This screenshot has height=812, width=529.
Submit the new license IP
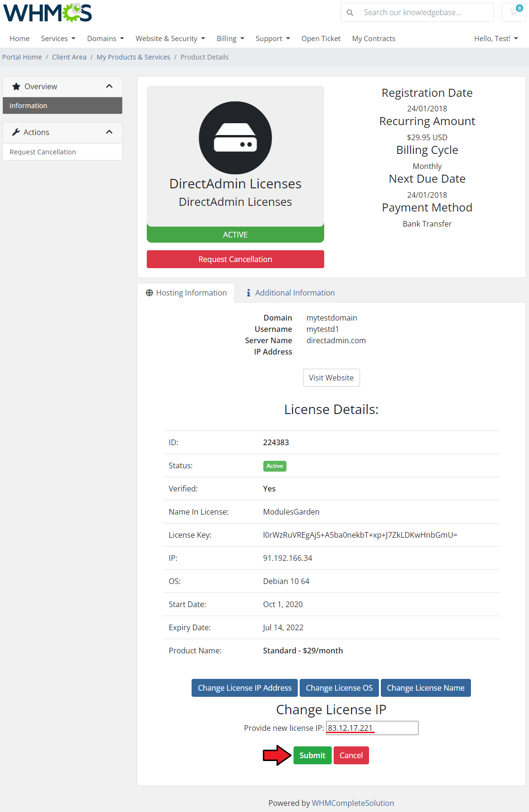(312, 755)
